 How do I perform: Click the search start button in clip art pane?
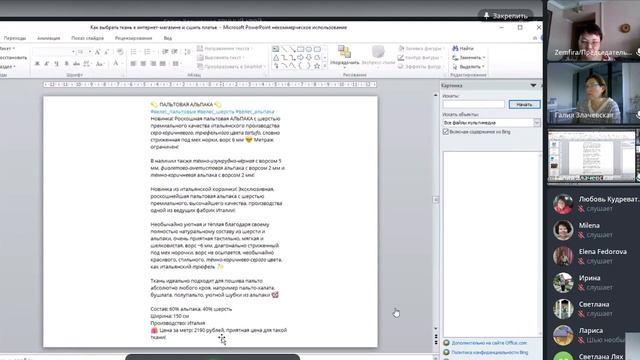[x=524, y=104]
